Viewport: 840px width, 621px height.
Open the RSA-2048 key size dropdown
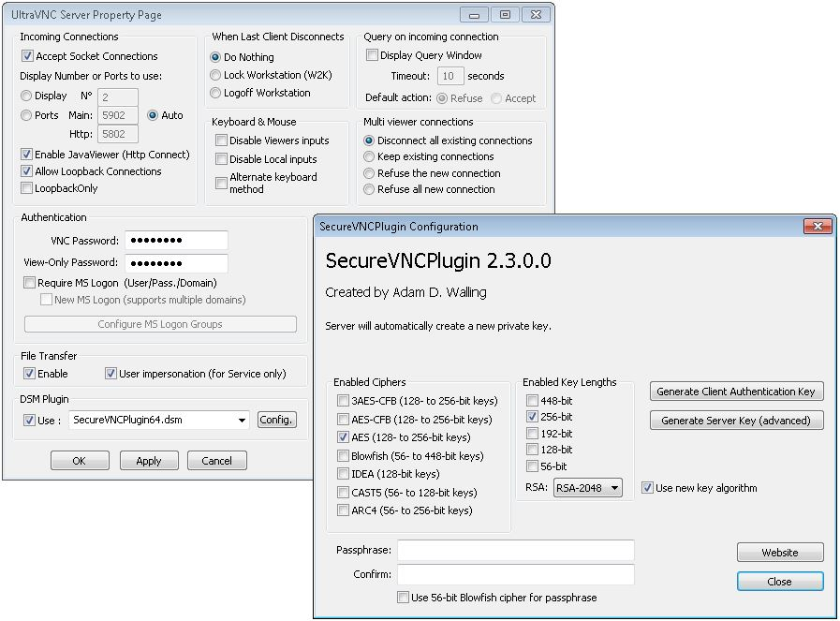click(x=588, y=488)
